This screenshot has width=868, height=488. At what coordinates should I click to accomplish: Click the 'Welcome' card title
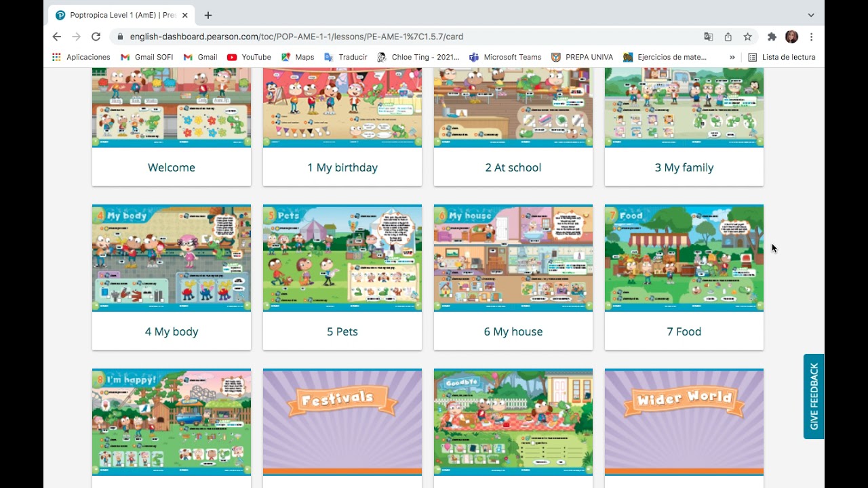[x=172, y=167]
